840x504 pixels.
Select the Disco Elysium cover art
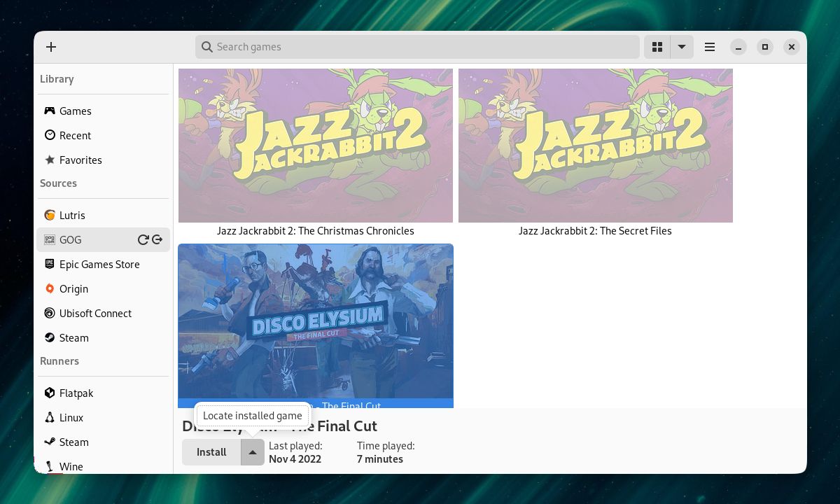coord(316,321)
